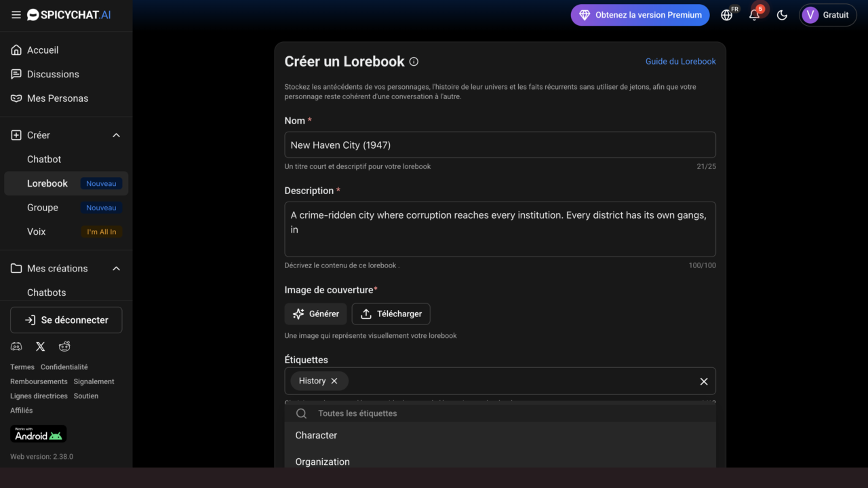Collapse the Créer section chevron
The width and height of the screenshot is (868, 488).
[x=116, y=135]
